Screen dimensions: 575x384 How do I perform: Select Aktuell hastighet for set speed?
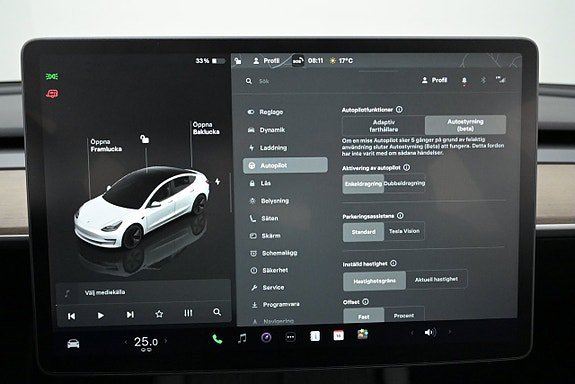click(436, 279)
